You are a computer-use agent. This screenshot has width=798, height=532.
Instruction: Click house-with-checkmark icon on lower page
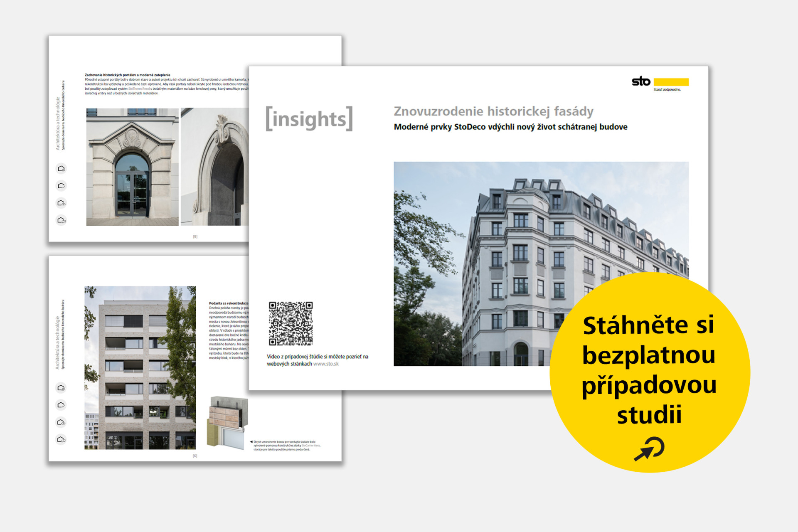[x=61, y=405]
